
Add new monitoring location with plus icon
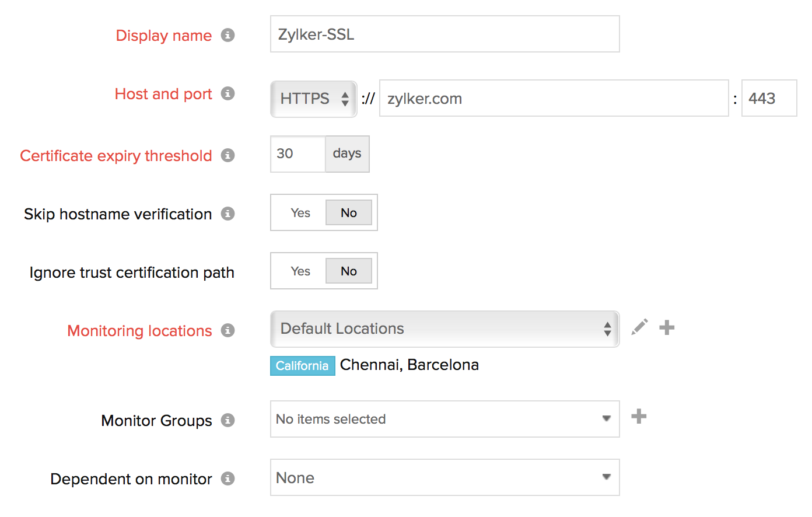(667, 327)
